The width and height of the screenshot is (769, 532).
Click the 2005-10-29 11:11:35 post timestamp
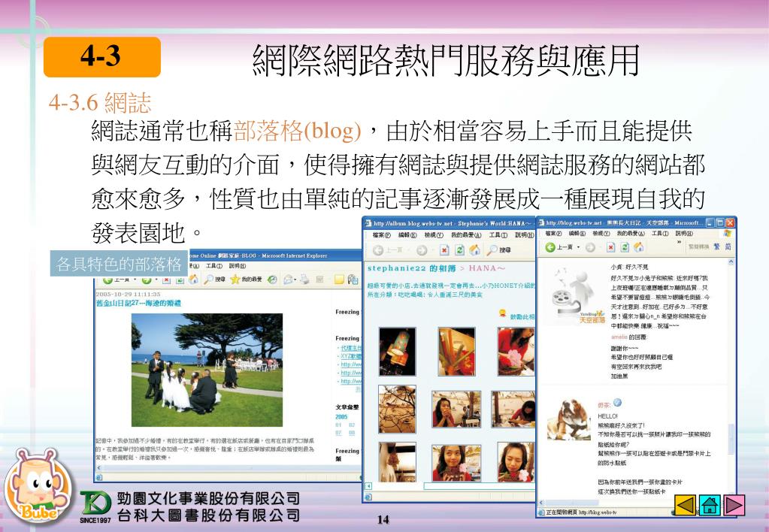coord(128,295)
